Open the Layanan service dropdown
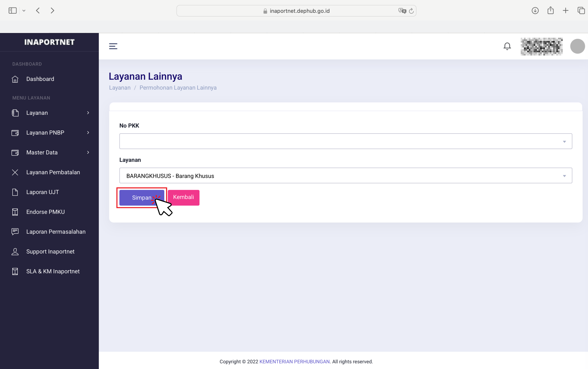Image resolution: width=588 pixels, height=369 pixels. (346, 176)
